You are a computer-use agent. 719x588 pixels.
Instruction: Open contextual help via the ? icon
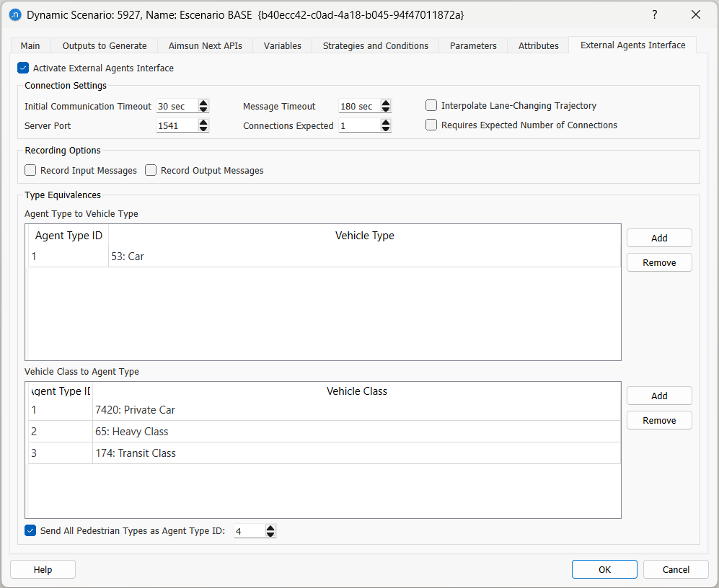654,14
